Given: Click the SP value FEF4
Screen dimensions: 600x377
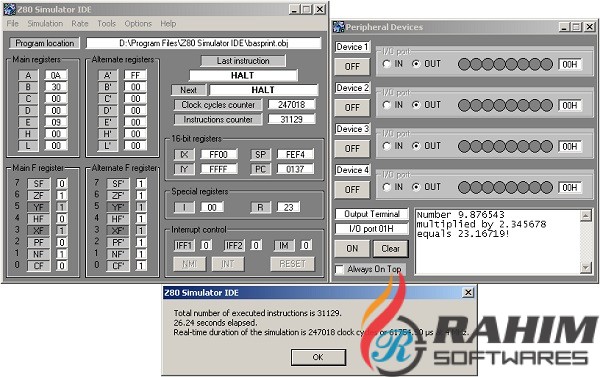Looking at the screenshot, I should [x=295, y=154].
